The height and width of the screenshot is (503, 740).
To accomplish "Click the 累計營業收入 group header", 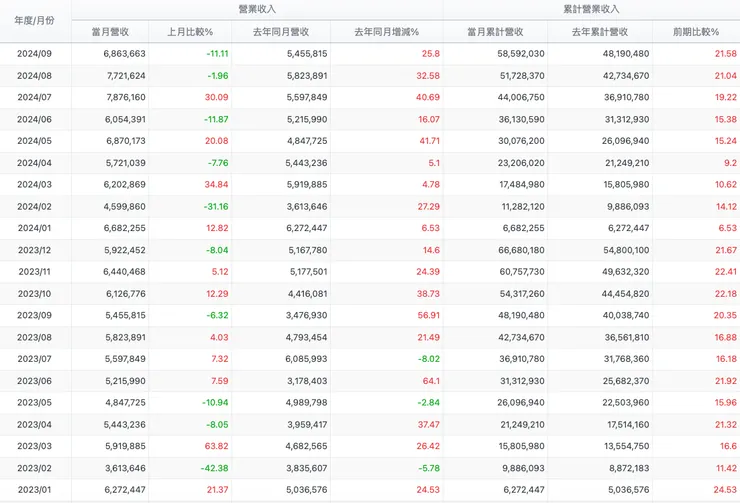I will coord(591,9).
